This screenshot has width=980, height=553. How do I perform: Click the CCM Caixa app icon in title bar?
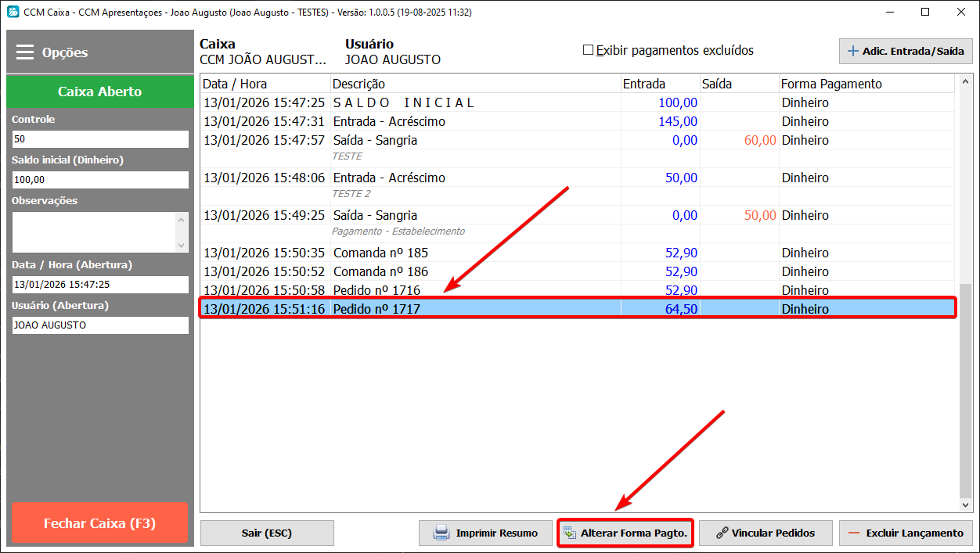(x=13, y=13)
